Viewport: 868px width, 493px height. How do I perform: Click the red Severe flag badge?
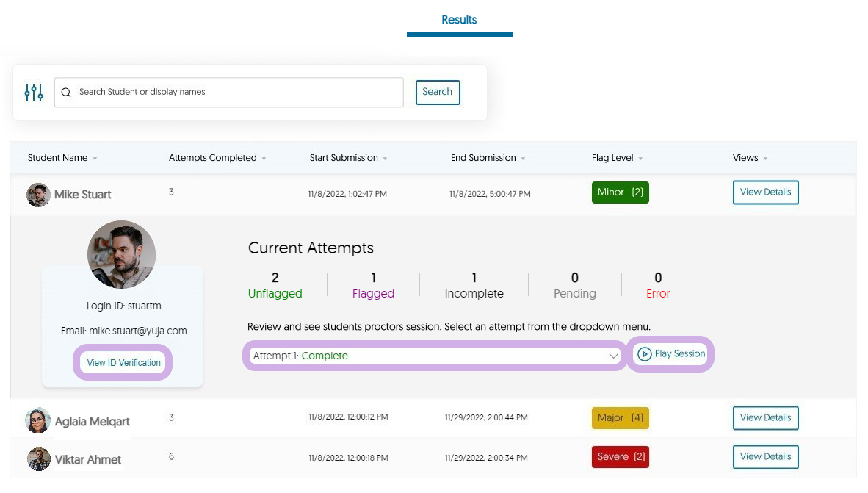pos(620,457)
